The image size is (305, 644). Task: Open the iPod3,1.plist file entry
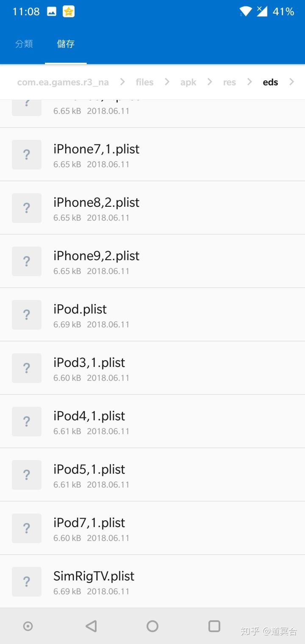coord(152,368)
